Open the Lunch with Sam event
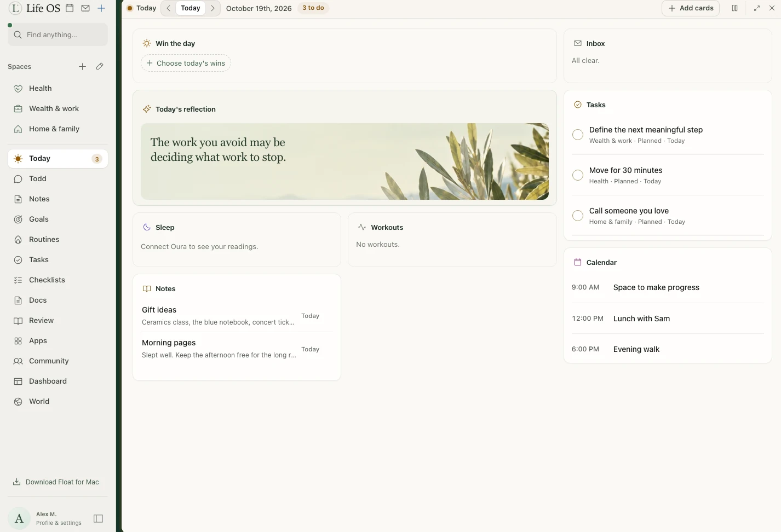Viewport: 781px width, 532px height. (668, 319)
